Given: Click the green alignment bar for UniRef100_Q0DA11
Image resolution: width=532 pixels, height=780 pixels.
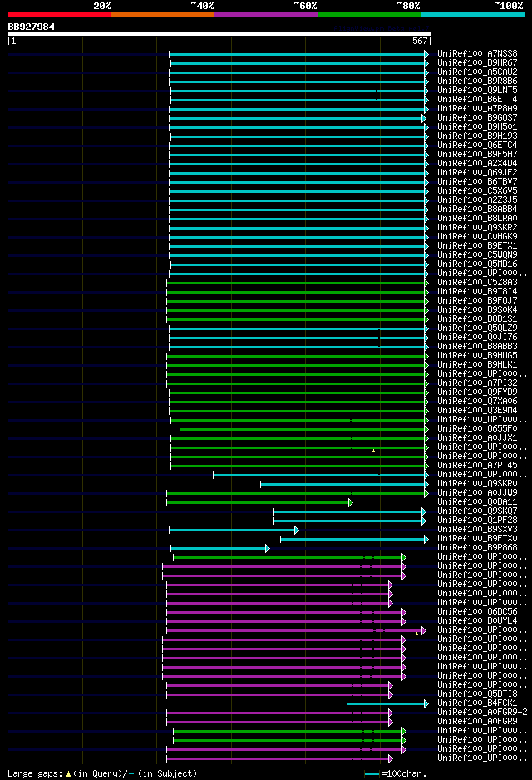Looking at the screenshot, I should (259, 503).
